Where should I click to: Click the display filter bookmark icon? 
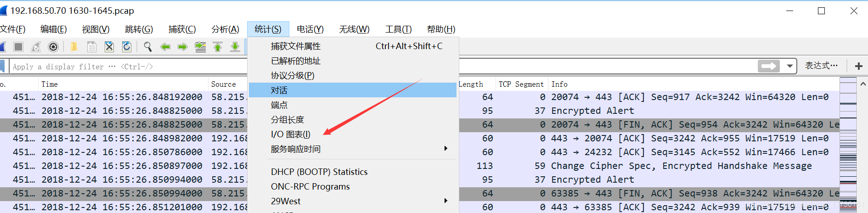(2, 67)
